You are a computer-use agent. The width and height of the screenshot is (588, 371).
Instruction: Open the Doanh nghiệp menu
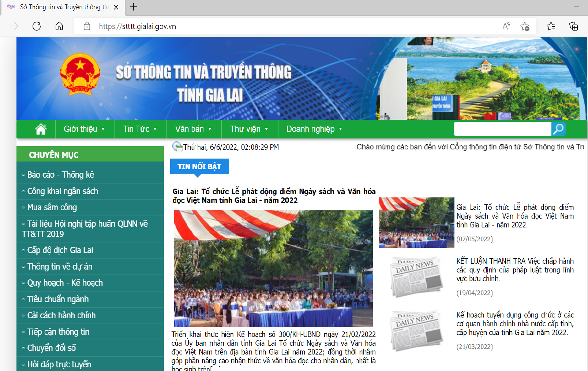[314, 129]
